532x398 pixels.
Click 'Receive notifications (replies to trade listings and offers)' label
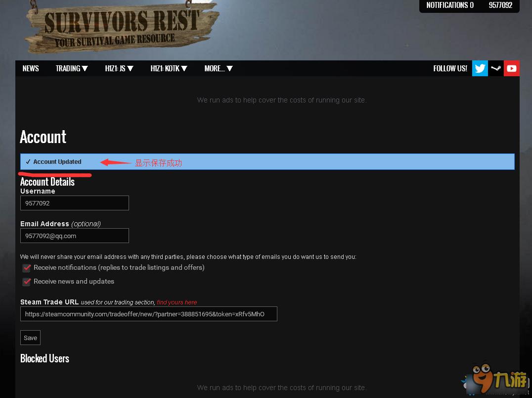click(119, 268)
